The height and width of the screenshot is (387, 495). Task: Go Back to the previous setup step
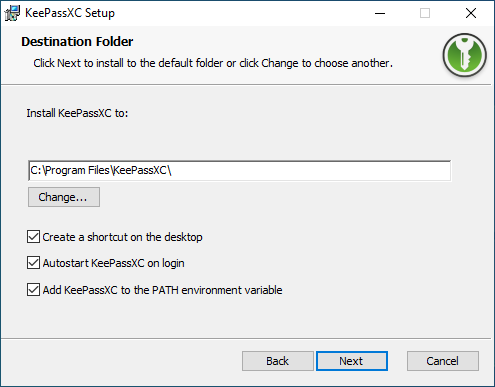[277, 361]
